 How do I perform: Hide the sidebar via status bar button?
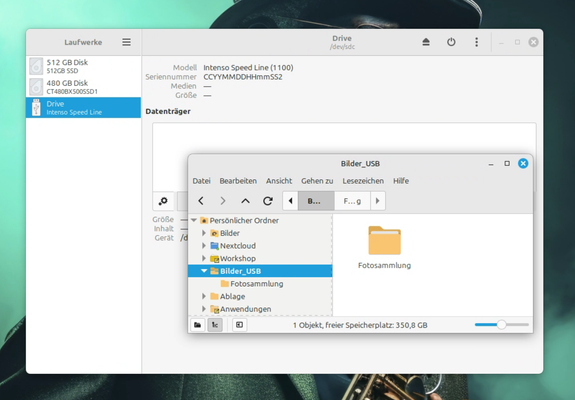click(x=239, y=325)
